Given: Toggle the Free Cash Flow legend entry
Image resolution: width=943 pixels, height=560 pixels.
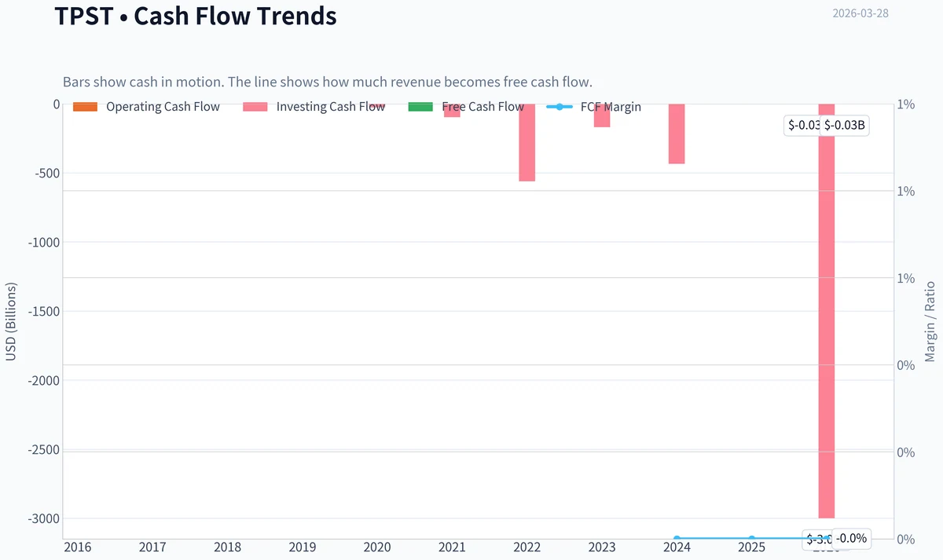Looking at the screenshot, I should (466, 107).
